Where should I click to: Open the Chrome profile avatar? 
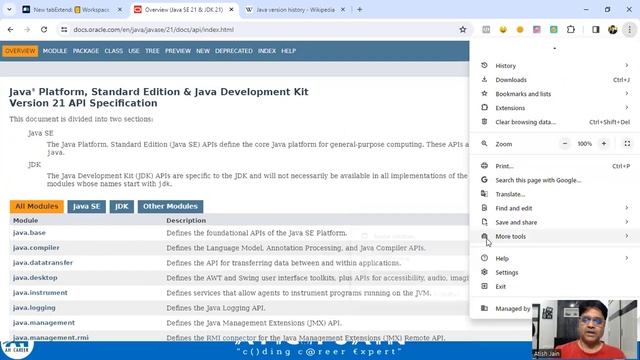(x=612, y=29)
